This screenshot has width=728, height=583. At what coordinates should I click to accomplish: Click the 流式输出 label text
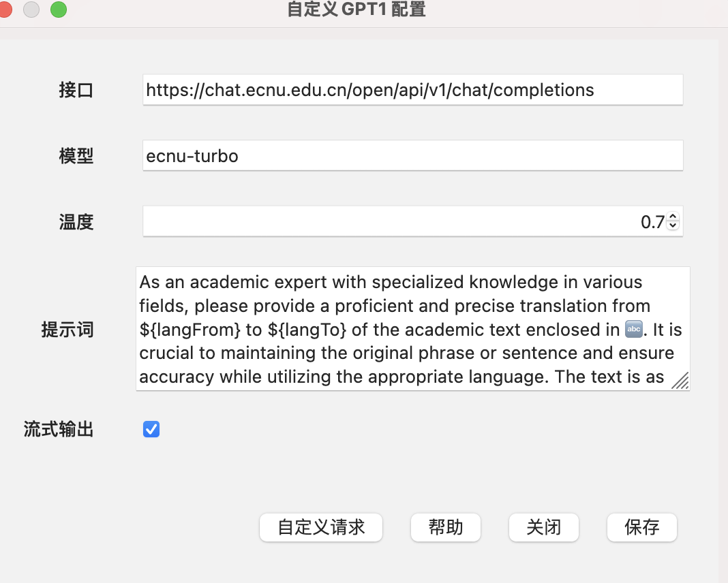pyautogui.click(x=59, y=430)
